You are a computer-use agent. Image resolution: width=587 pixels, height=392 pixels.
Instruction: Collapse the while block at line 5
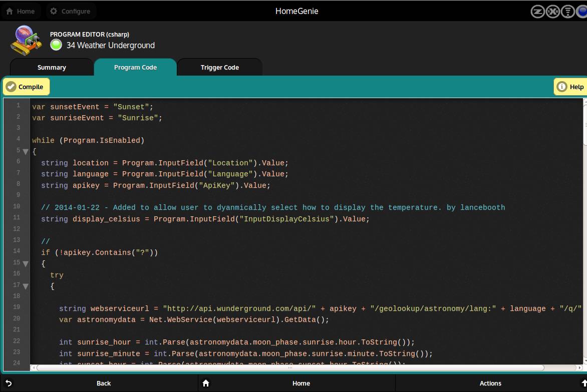click(x=26, y=152)
